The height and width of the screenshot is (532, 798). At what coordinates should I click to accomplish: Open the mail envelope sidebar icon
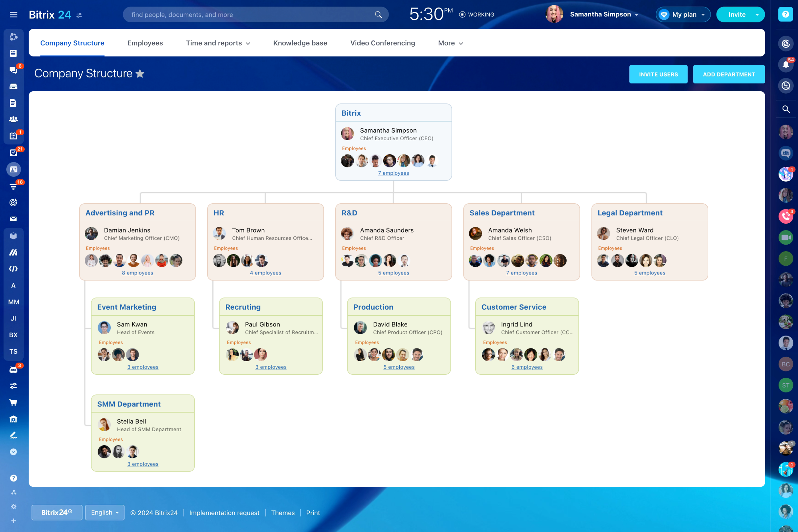(13, 219)
